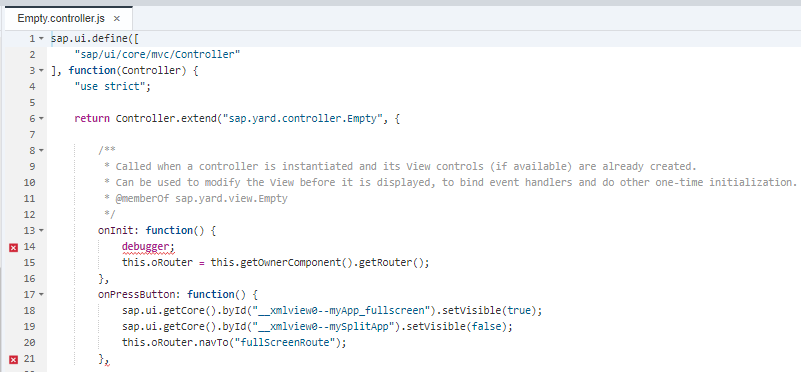Click setVisible(true) on line 18
801x372 pixels.
coord(489,311)
